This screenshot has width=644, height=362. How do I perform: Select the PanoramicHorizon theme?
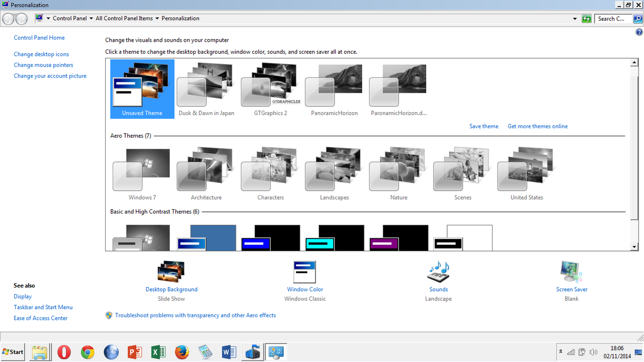(x=334, y=89)
